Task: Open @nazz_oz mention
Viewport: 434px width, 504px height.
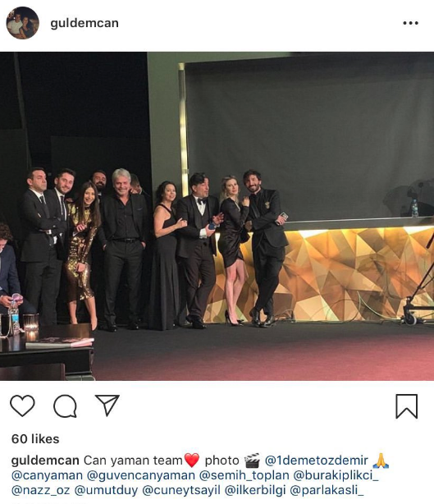Action: tap(40, 491)
